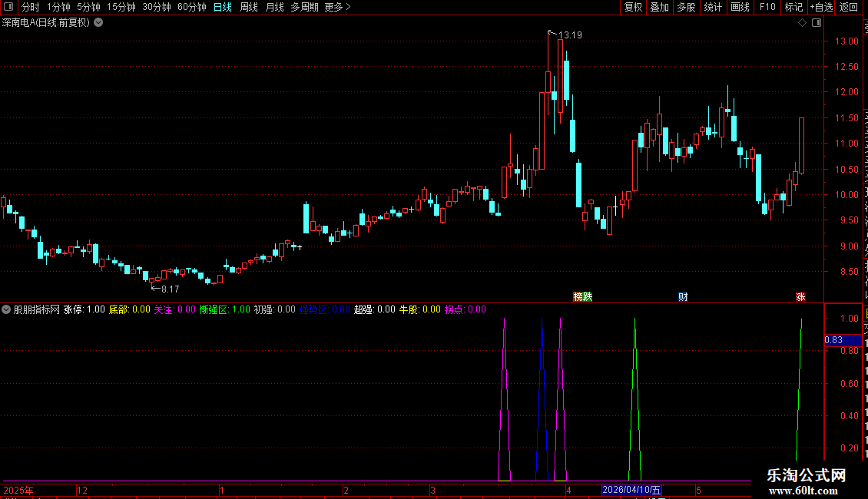
Task: Click the 标记 mark button
Action: [x=793, y=7]
